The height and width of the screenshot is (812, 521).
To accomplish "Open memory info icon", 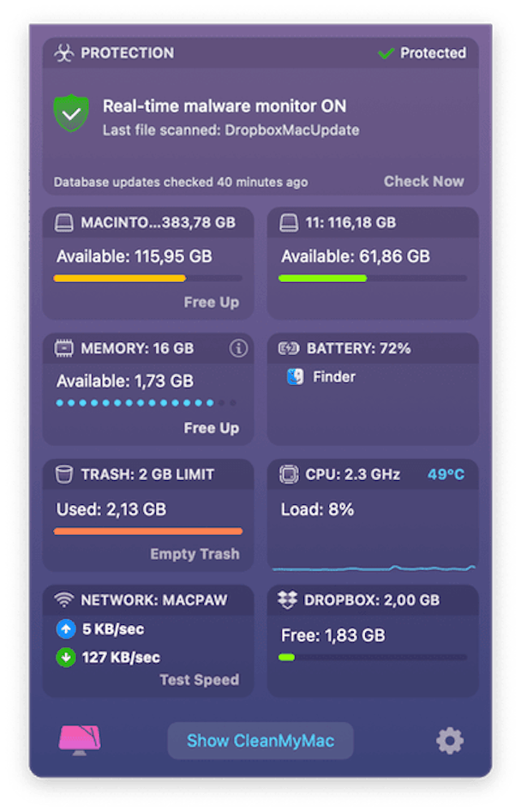I will coord(238,348).
